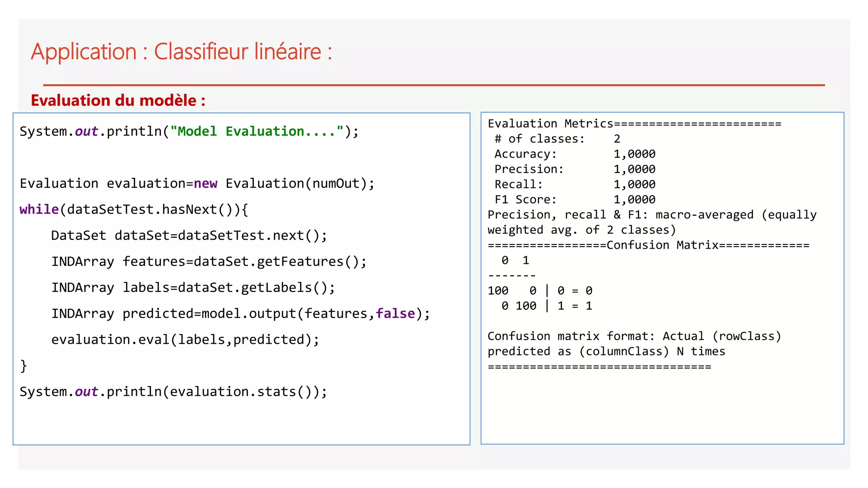This screenshot has width=868, height=488.
Task: Click the 'Evaluation Metrics' header line
Action: 634,124
